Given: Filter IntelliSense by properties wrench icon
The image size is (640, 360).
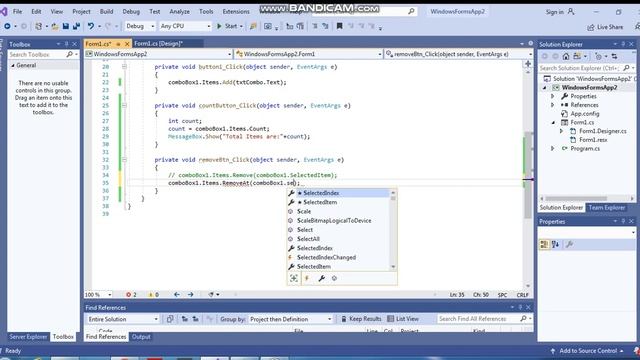Looking at the screenshot, I should [321, 278].
